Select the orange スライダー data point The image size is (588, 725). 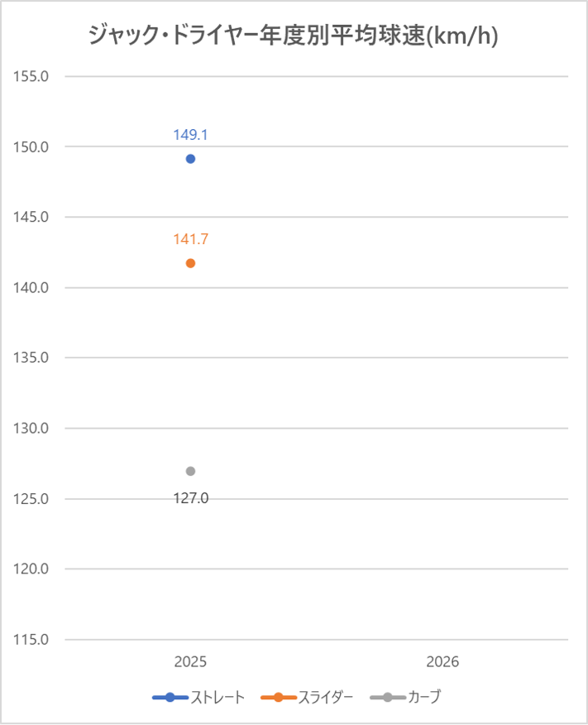[x=190, y=263]
